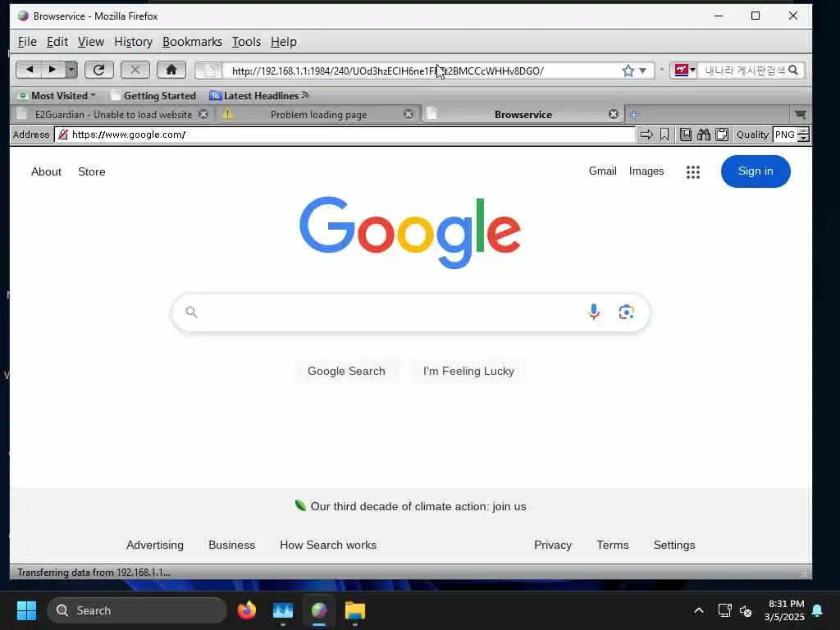
Task: Open Google Settings footer menu
Action: 674,545
